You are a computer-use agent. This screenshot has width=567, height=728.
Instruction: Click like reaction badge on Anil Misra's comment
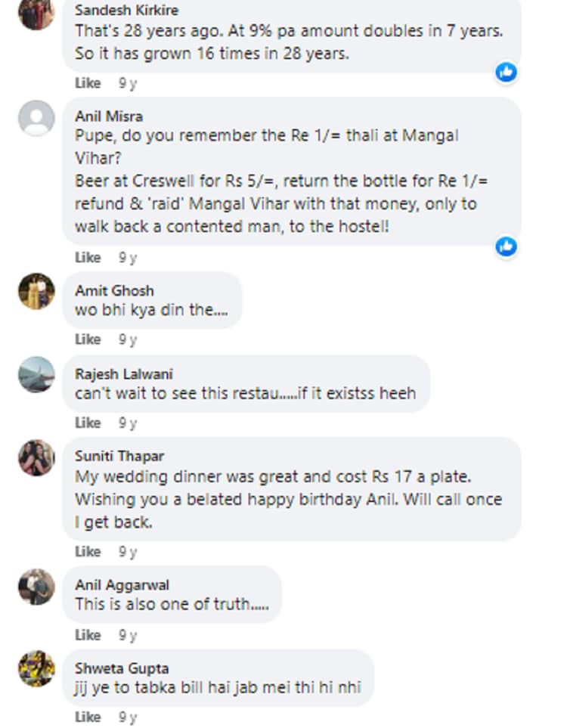pyautogui.click(x=506, y=246)
